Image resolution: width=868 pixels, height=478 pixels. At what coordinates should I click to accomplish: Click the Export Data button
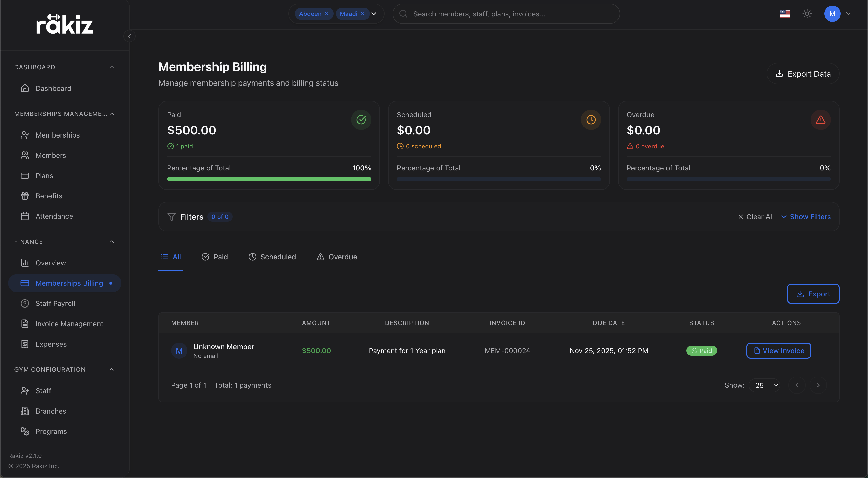pyautogui.click(x=803, y=73)
